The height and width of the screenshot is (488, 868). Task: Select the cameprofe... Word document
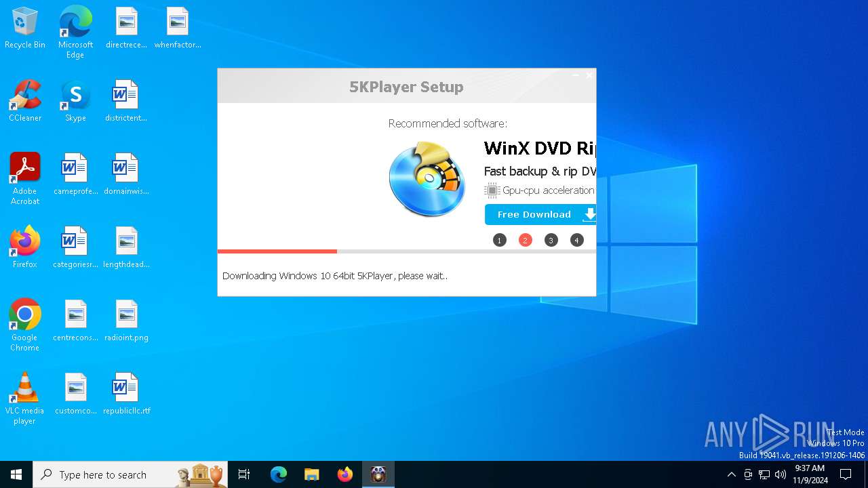click(75, 174)
